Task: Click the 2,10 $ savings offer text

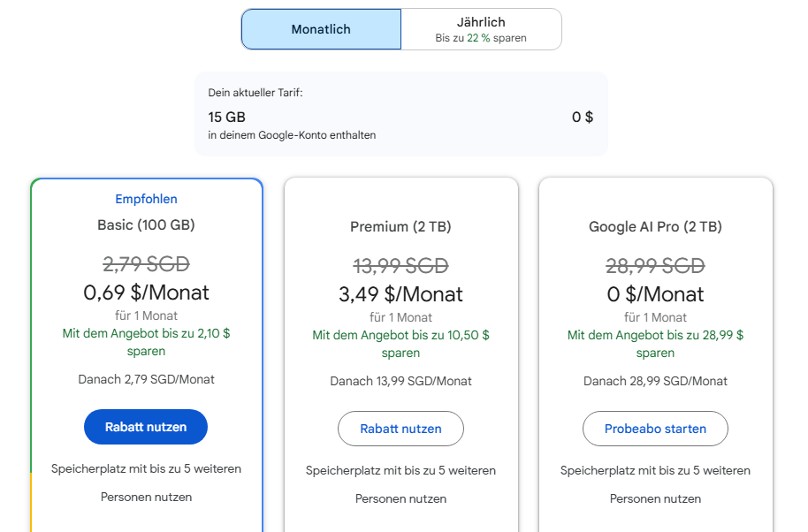Action: tap(146, 342)
